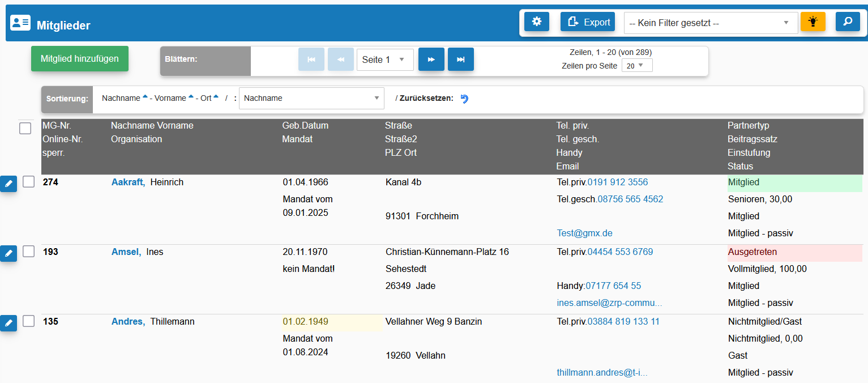Click 'Senioren, 30,00' fee rate
The width and height of the screenshot is (868, 383).
(760, 199)
